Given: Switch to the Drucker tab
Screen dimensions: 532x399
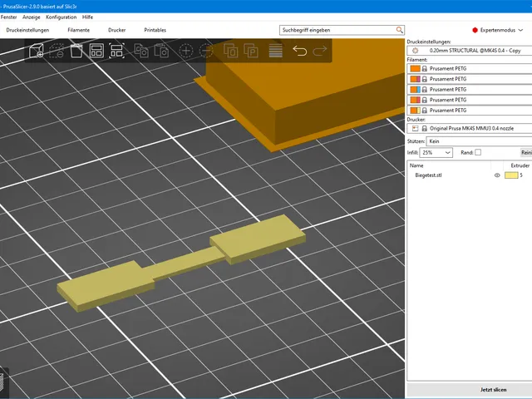Looking at the screenshot, I should 116,30.
